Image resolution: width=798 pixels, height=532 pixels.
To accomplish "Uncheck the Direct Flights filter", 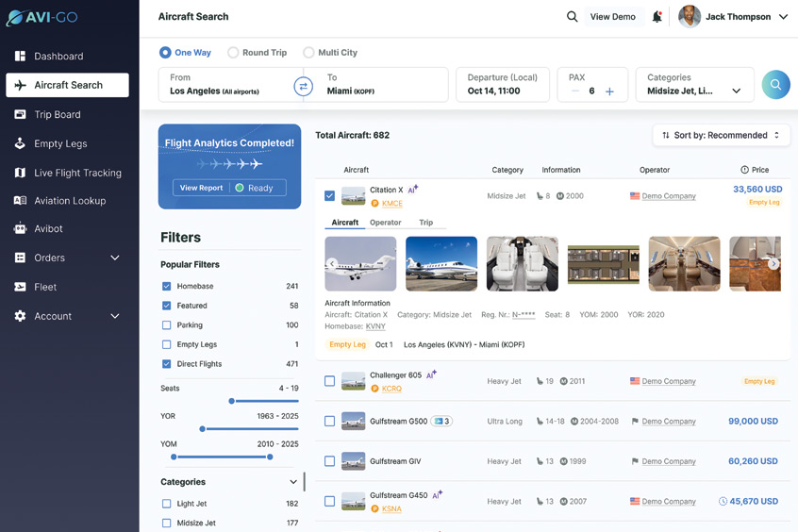I will coord(167,364).
